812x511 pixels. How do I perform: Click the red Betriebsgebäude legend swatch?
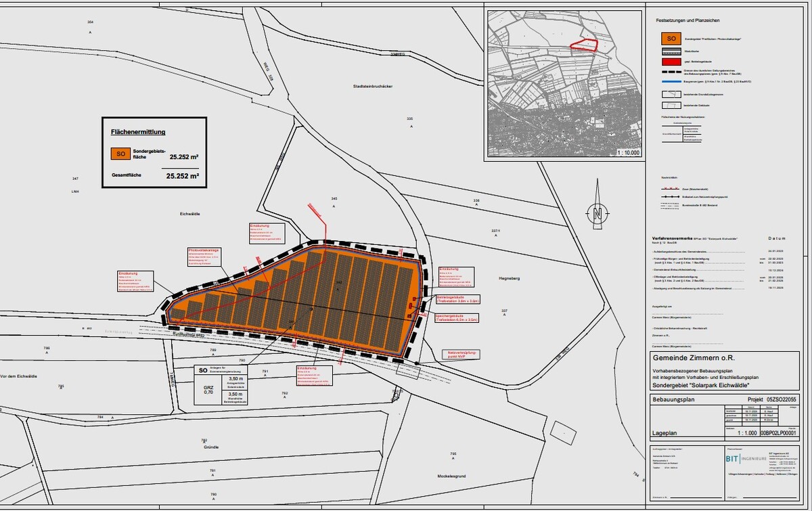pos(671,61)
